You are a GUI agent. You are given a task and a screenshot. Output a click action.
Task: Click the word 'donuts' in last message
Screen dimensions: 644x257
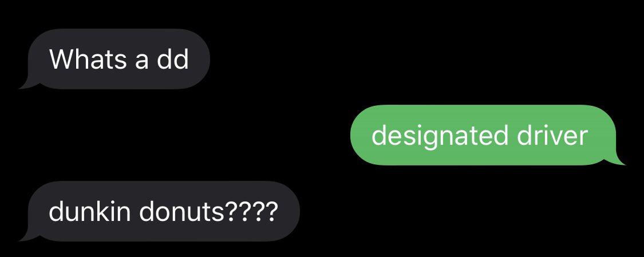(x=181, y=212)
